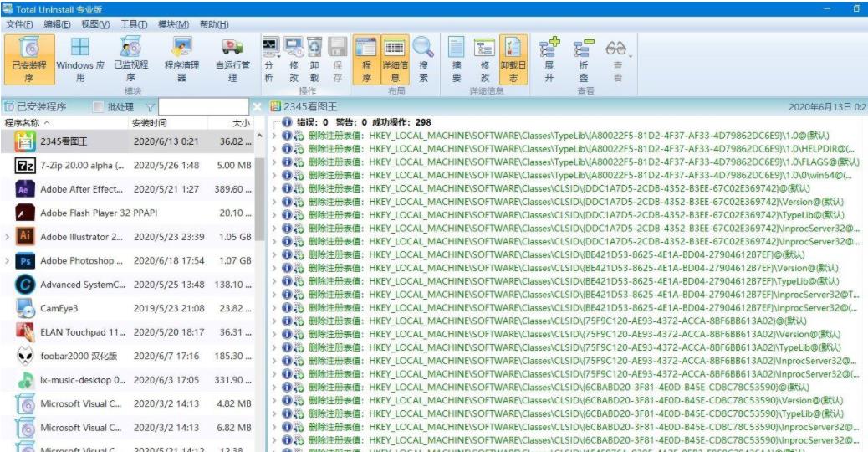
Task: Clear the search box with X
Action: (x=257, y=107)
